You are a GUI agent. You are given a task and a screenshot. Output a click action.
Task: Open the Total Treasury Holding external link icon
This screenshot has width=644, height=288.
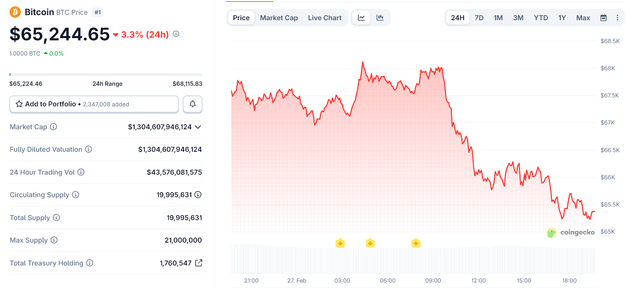[x=199, y=263]
